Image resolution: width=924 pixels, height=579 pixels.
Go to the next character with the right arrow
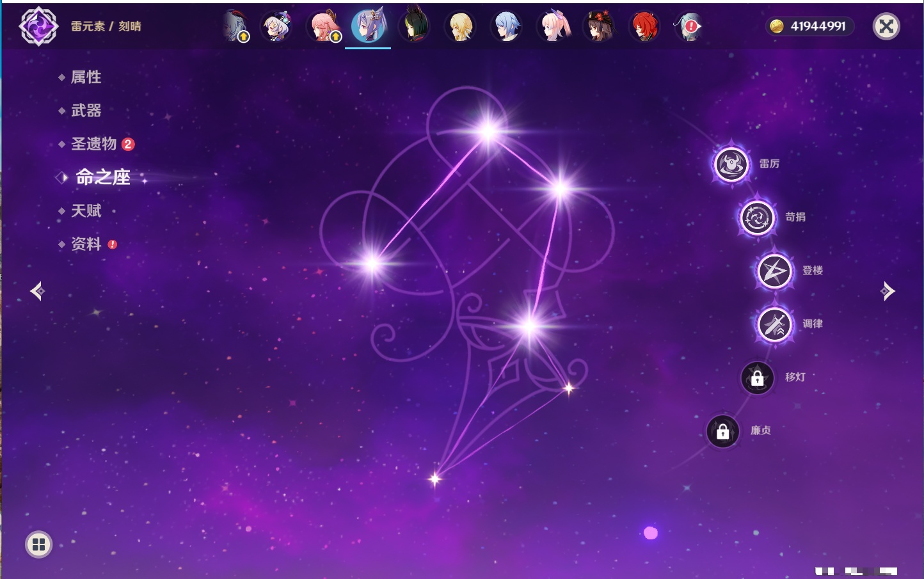coord(888,291)
